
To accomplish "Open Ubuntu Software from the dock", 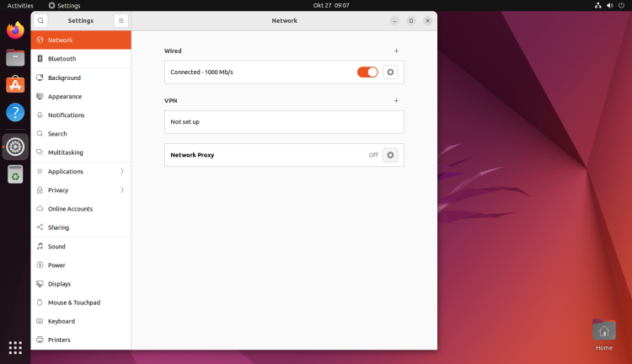I will [x=15, y=85].
